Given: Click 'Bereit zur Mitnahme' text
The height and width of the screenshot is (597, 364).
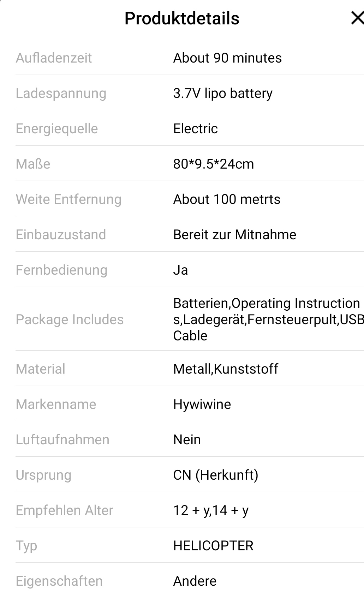Looking at the screenshot, I should point(234,235).
